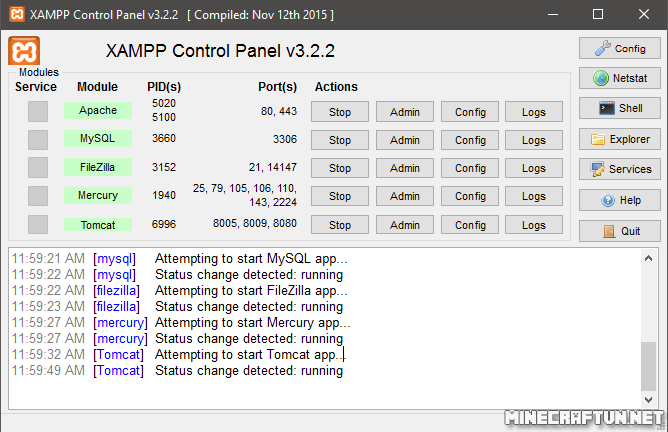Open Mercury Config options
Image resolution: width=668 pixels, height=432 pixels.
[470, 196]
